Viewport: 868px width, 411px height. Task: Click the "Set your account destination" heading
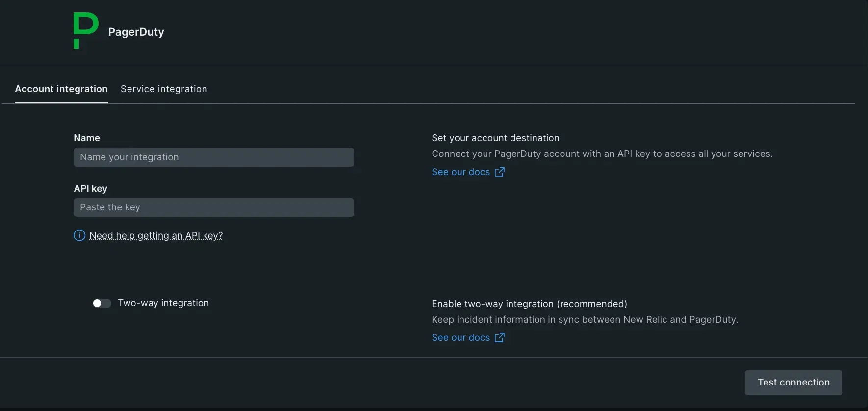(x=495, y=138)
